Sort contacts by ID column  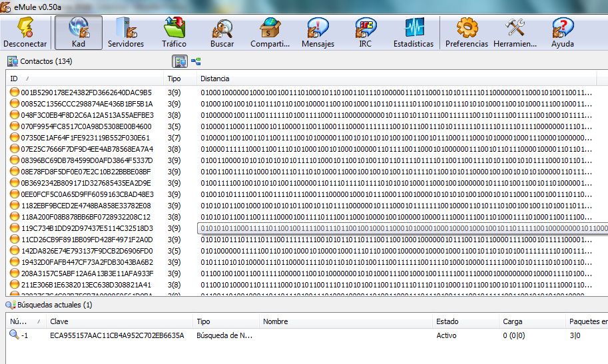85,79
